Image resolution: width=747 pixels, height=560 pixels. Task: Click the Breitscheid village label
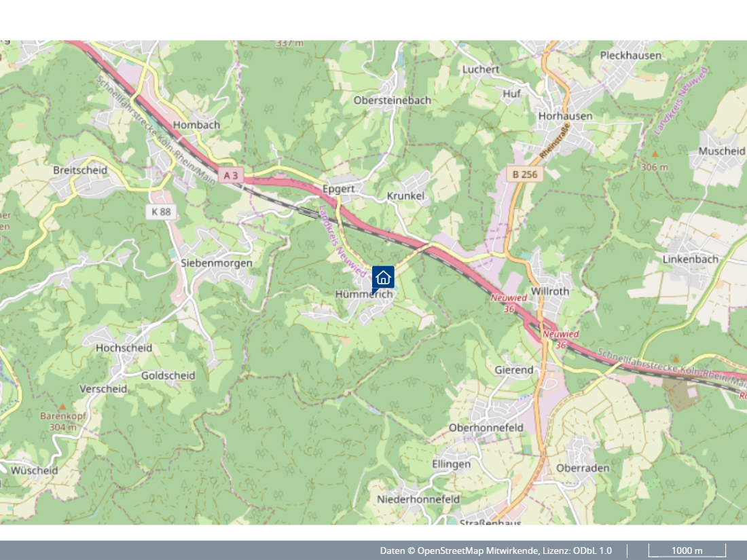coord(80,170)
